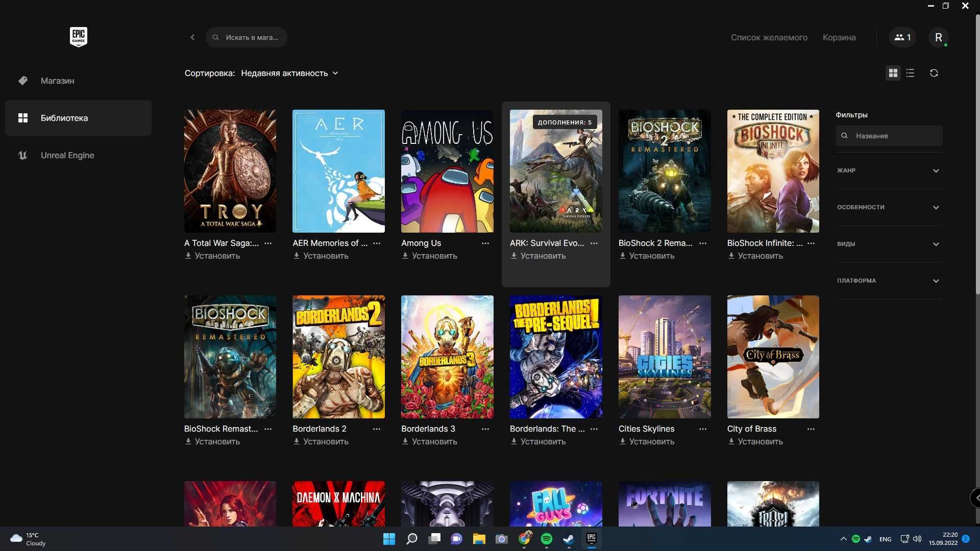Open the Fortnite cover thumbnail
Viewport: 980px width, 551px height.
click(x=665, y=504)
